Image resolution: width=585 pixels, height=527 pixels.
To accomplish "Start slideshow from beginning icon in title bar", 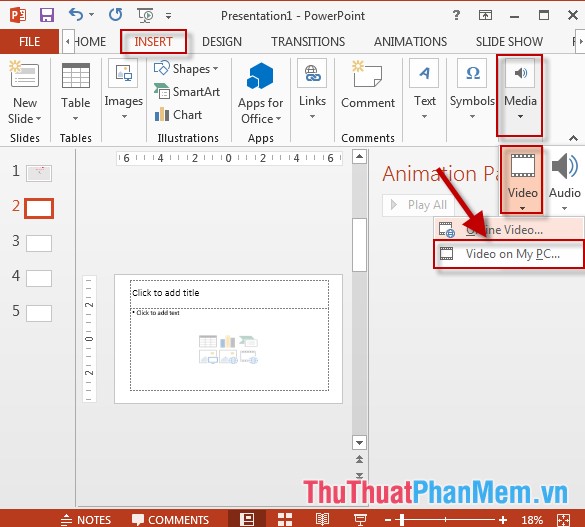I will click(146, 15).
